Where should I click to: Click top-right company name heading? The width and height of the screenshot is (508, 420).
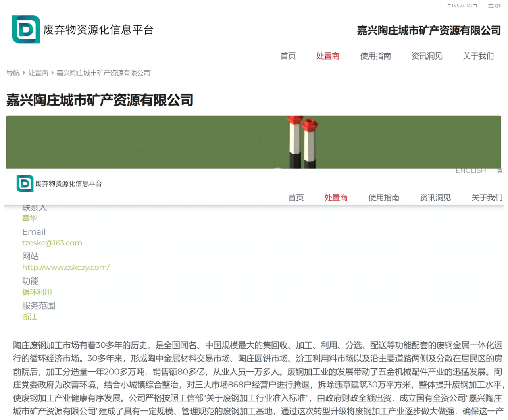[429, 31]
